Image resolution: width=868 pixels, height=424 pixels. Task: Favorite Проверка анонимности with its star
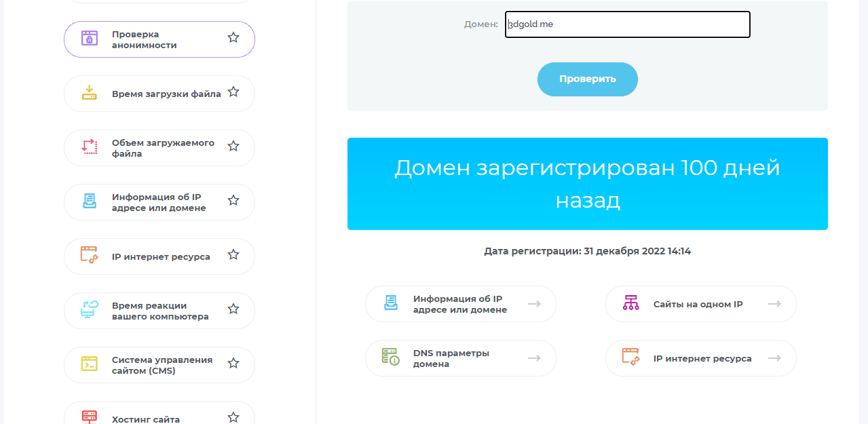click(x=233, y=38)
